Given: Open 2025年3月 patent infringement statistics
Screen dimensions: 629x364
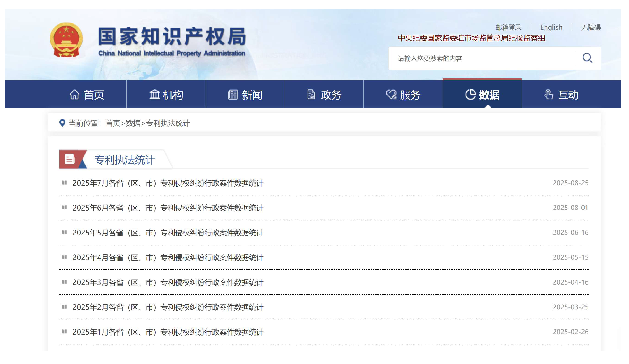Looking at the screenshot, I should [x=168, y=282].
